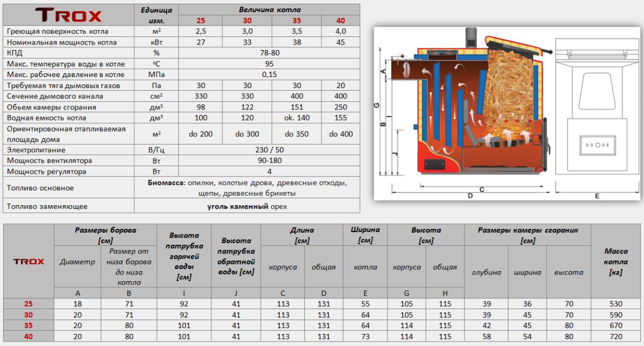Viewport: 644px width, 346px height.
Task: Select the boiler mass value "670"
Action: [616, 326]
